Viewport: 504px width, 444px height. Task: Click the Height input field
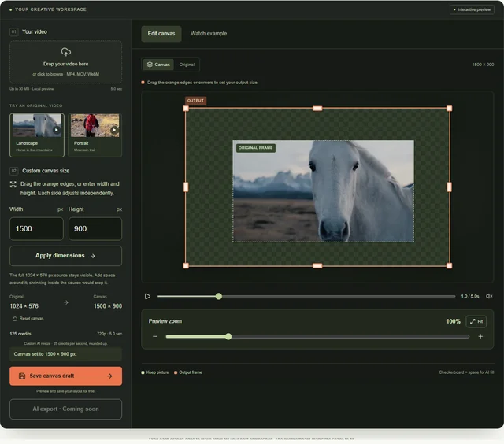95,229
